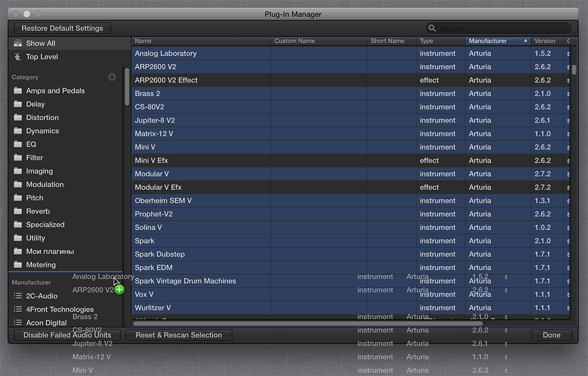
Task: Click the Imaging folder icon
Action: tap(18, 171)
